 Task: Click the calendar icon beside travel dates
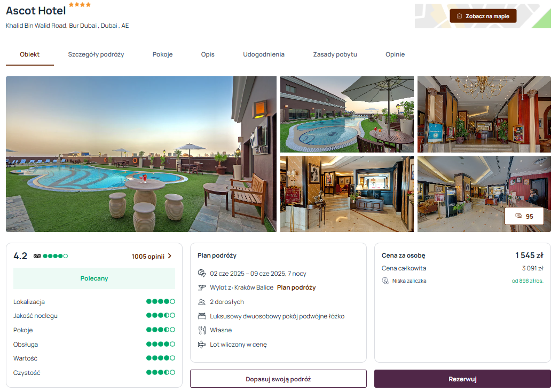[202, 274]
